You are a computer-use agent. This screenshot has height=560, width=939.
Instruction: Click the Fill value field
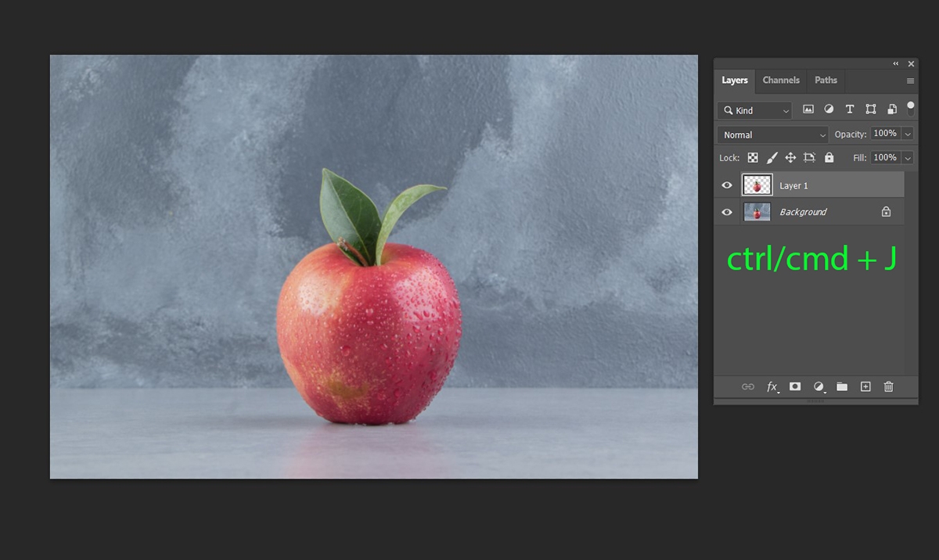pos(885,157)
